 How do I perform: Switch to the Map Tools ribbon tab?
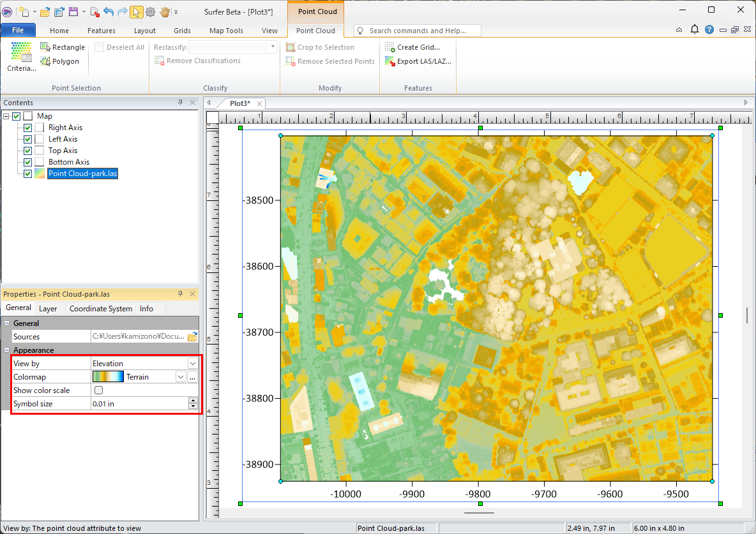226,31
